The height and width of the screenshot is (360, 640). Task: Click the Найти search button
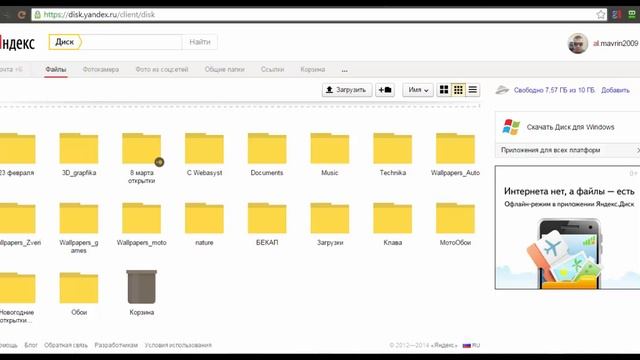(x=200, y=42)
